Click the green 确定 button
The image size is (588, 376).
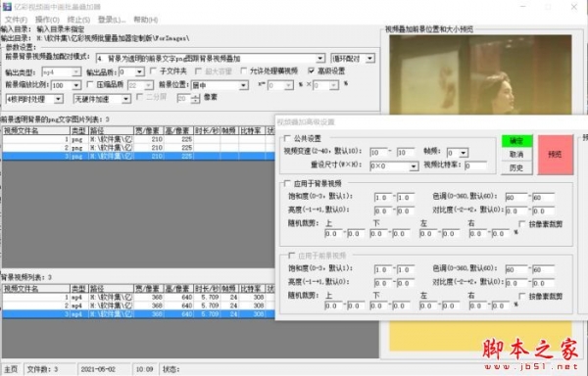tap(516, 141)
